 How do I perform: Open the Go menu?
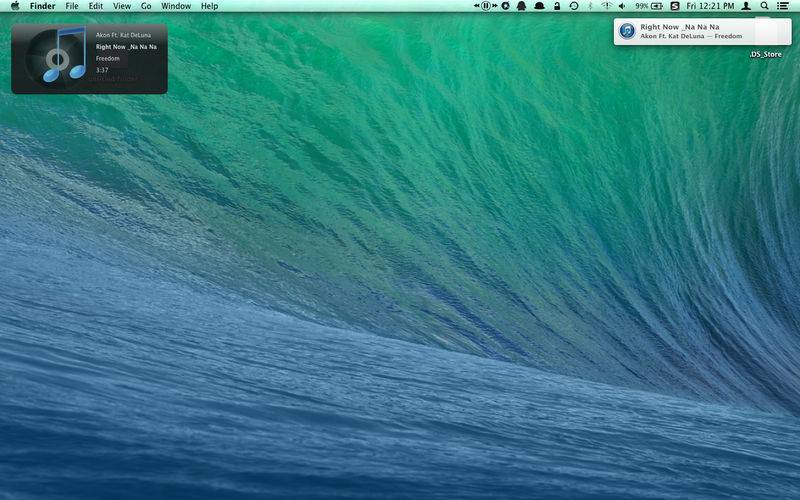click(x=146, y=6)
